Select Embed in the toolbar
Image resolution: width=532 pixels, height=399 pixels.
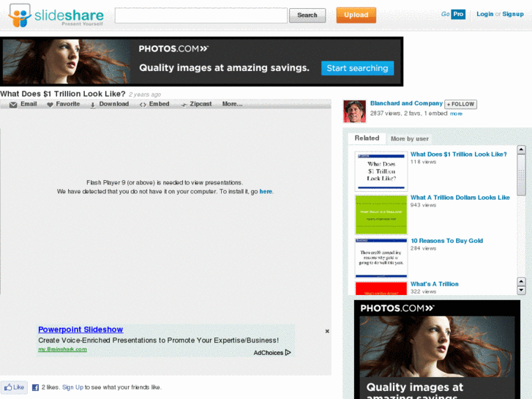coord(159,104)
